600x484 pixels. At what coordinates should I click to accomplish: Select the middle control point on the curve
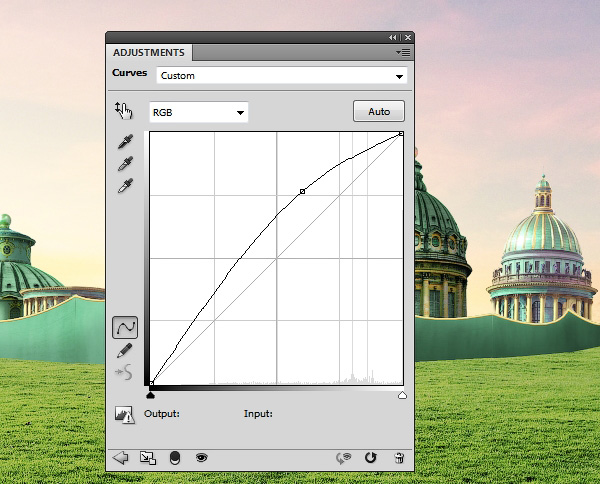tap(302, 191)
